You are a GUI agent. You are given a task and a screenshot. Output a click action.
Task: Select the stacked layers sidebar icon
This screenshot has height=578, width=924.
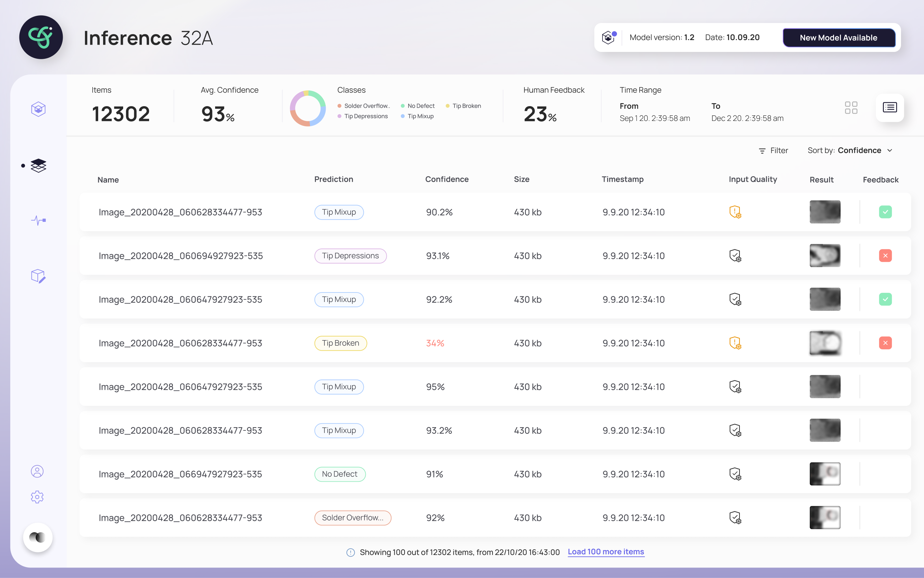(38, 166)
